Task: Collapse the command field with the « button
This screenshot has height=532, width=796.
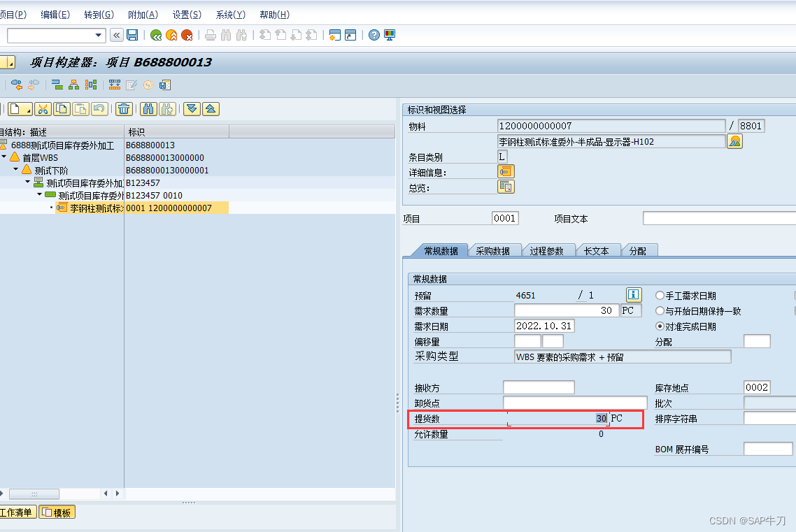Action: (x=117, y=35)
